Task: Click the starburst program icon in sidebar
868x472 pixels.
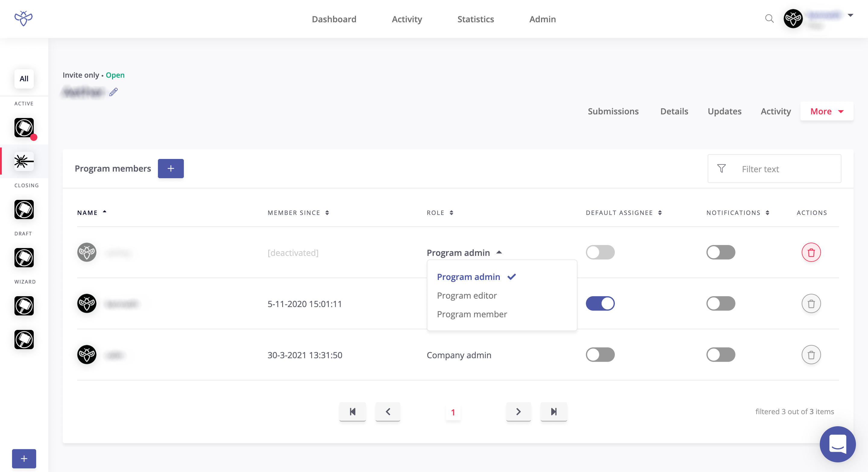Action: (24, 161)
